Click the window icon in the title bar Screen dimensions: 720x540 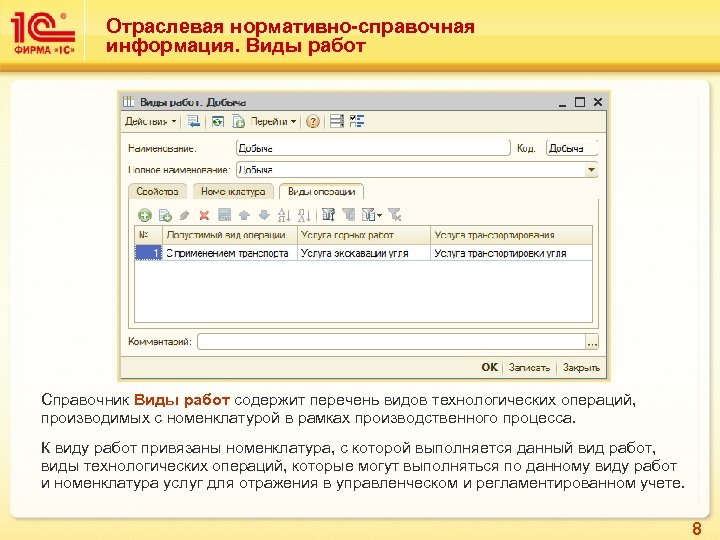click(129, 102)
